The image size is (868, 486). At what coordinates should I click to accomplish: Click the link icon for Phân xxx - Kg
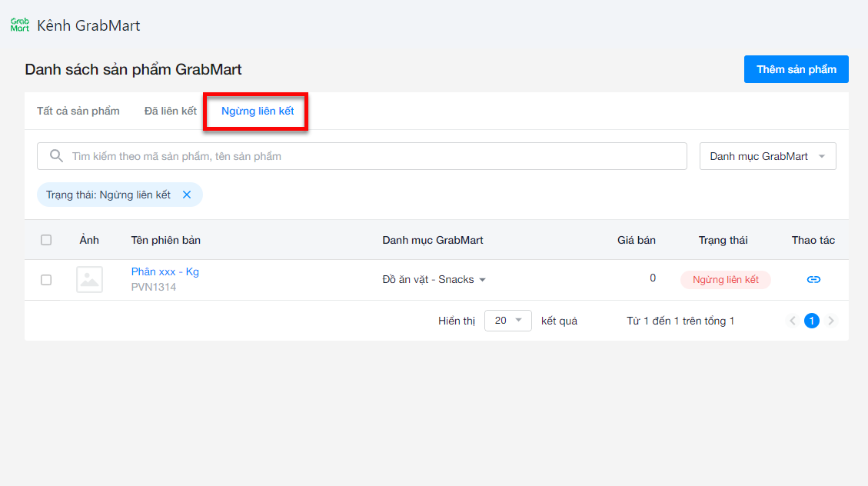coord(813,280)
